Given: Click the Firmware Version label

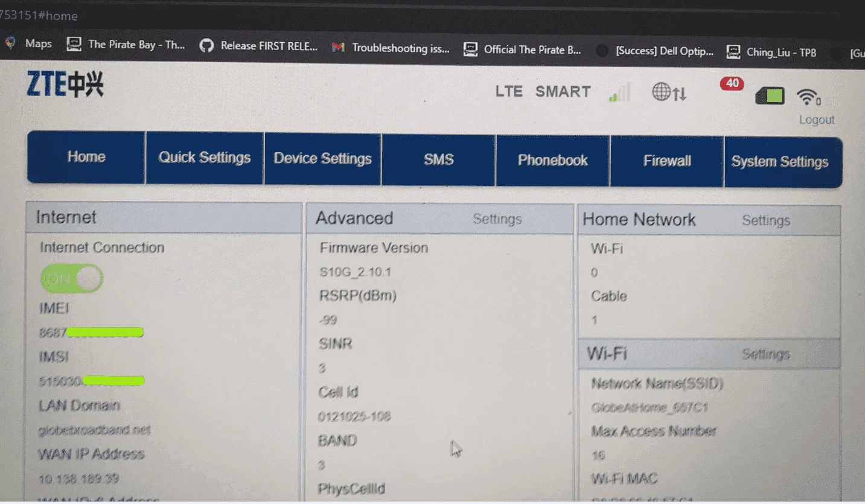Looking at the screenshot, I should (x=374, y=248).
